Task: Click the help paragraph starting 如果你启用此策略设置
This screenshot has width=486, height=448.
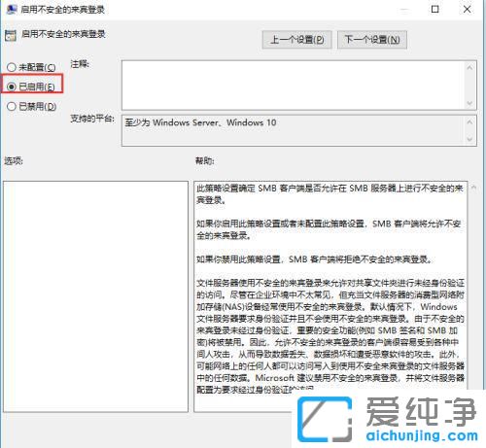Action: tap(329, 229)
